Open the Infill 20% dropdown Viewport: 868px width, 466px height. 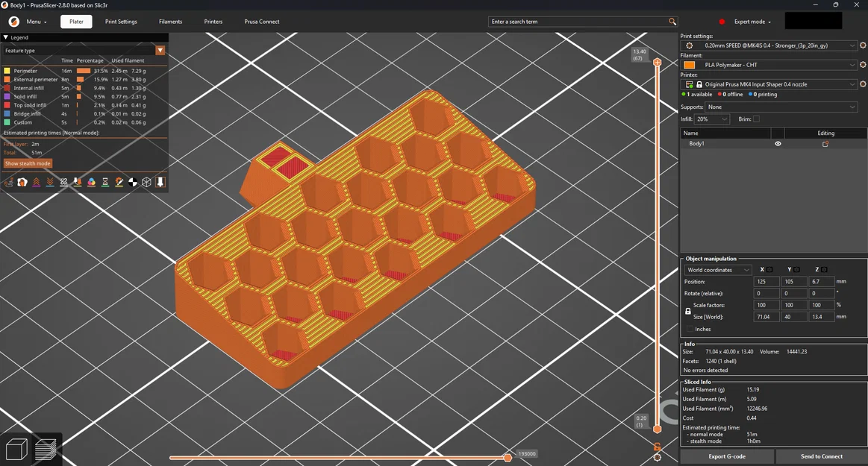pos(713,119)
